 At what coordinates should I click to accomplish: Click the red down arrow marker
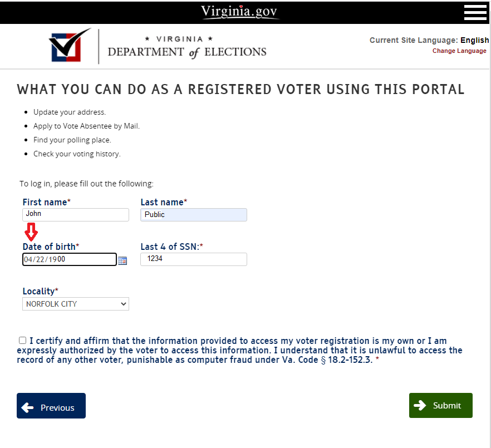(31, 231)
